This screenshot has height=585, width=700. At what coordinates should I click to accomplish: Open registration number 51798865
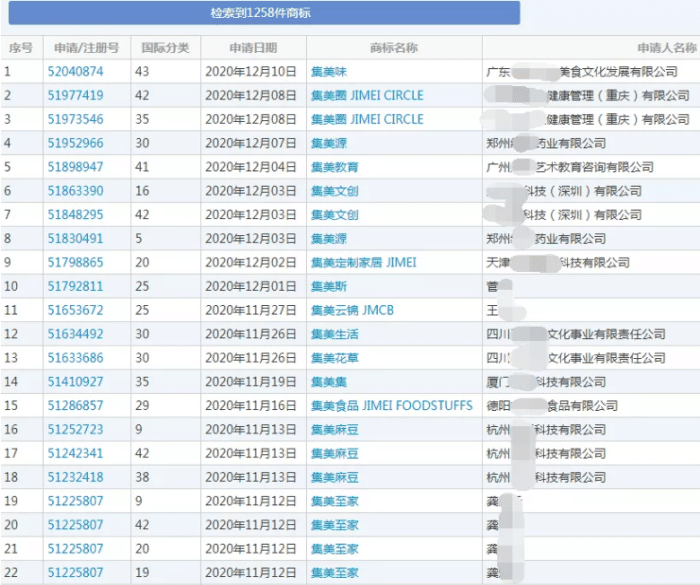(75, 262)
